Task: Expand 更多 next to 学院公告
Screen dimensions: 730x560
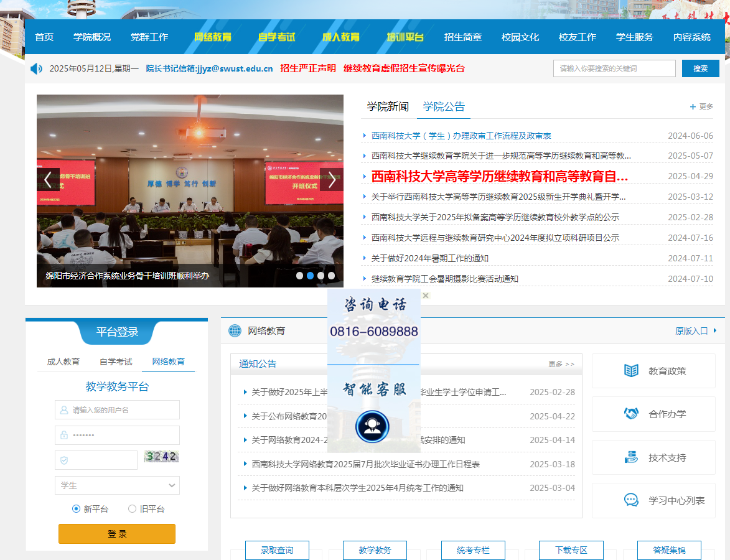Action: (x=701, y=106)
